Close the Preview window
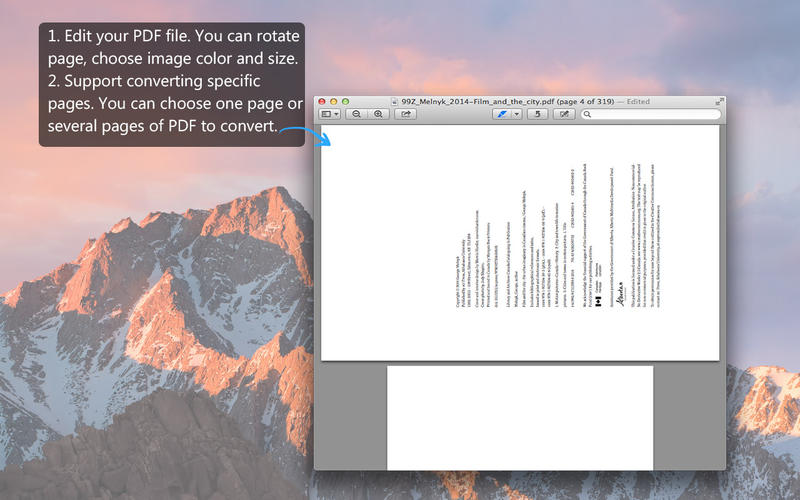 click(x=322, y=102)
